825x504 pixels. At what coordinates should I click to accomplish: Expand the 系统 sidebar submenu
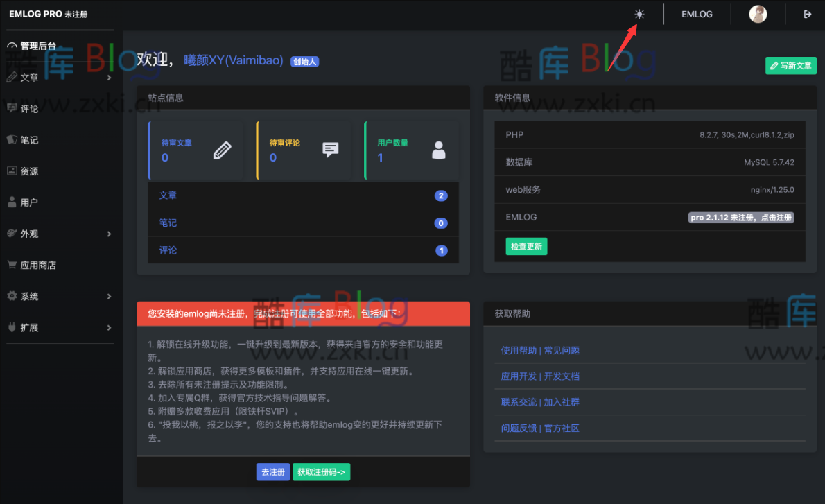[109, 295]
